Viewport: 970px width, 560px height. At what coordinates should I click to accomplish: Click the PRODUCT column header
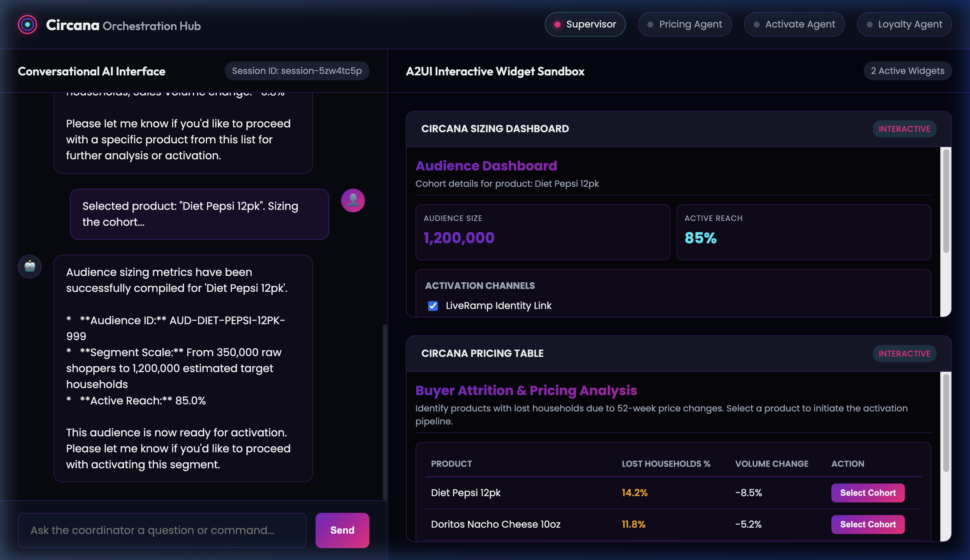[x=451, y=463]
